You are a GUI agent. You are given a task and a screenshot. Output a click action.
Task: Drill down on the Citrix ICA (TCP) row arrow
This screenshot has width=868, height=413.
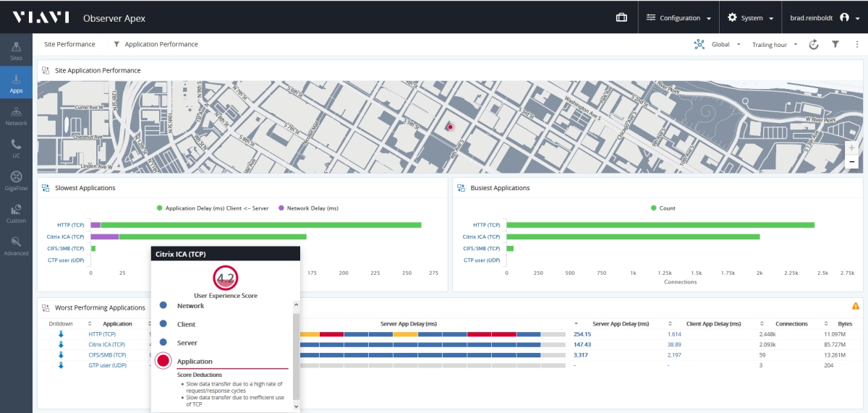(61, 344)
